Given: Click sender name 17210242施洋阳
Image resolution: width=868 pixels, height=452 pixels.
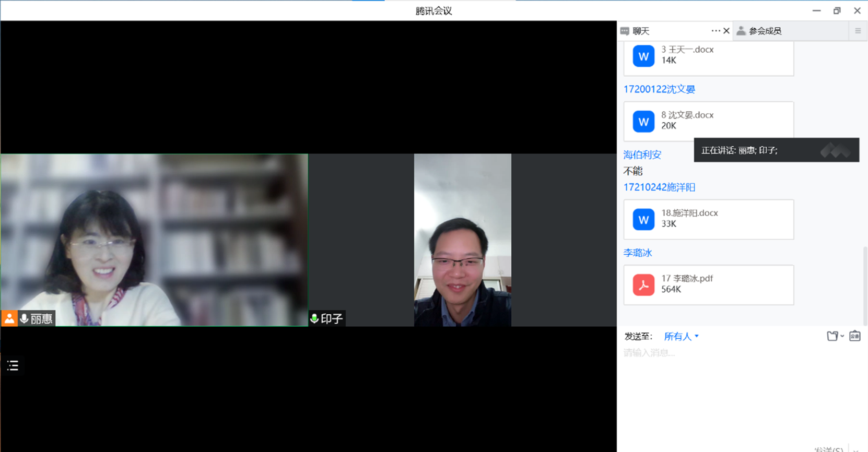Looking at the screenshot, I should (659, 187).
